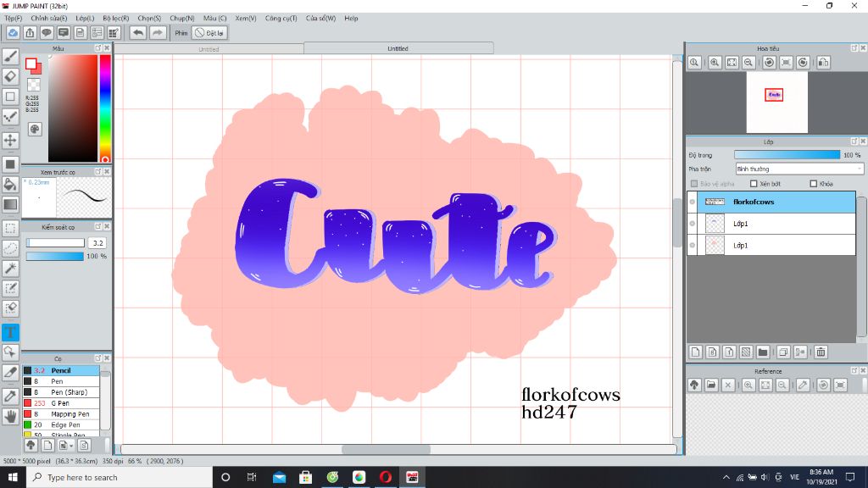
Task: Click the brush size 3.2 field
Action: point(97,243)
